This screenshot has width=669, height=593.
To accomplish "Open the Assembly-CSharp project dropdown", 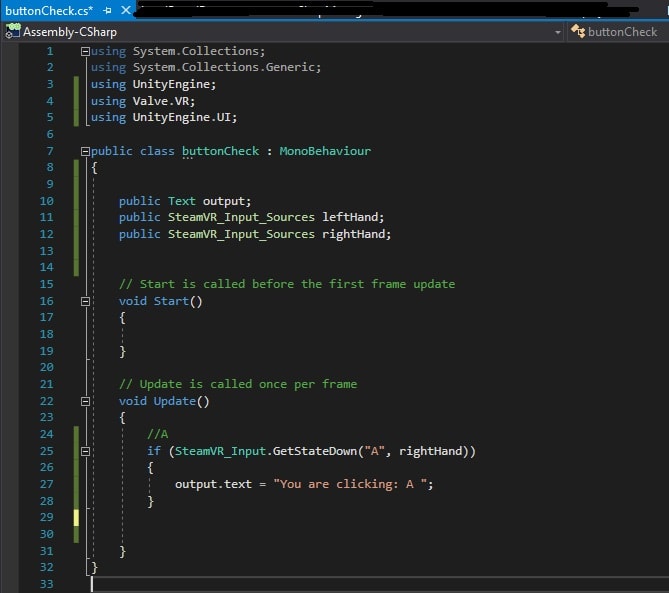I will coord(283,32).
